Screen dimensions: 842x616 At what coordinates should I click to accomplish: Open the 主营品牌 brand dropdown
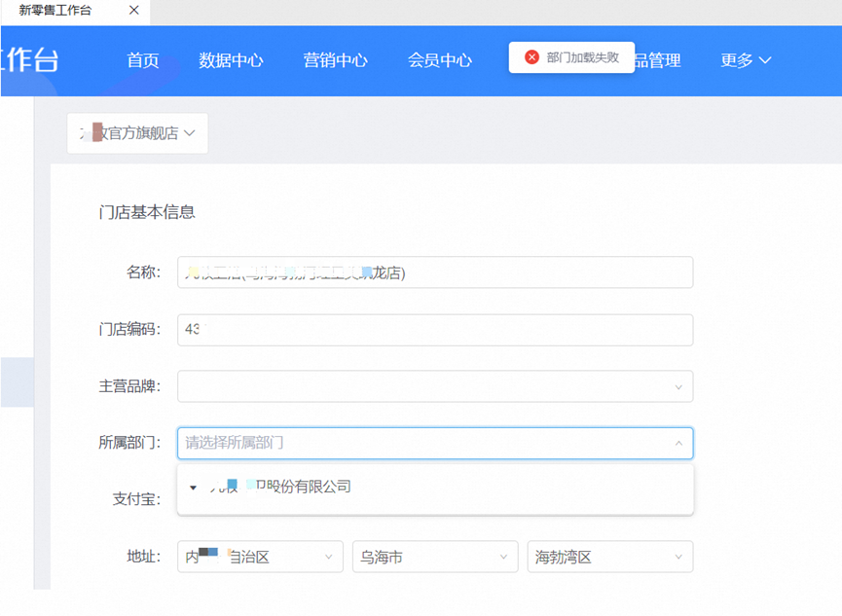(x=434, y=386)
